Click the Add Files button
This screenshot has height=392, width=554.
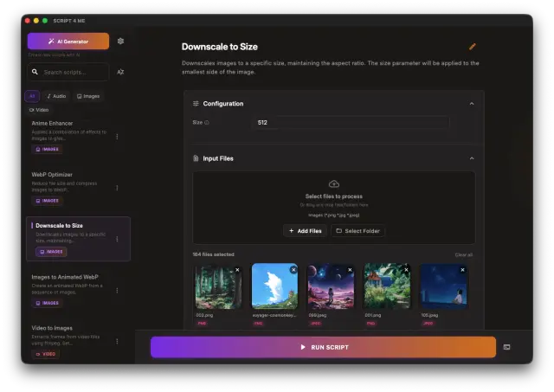click(x=306, y=231)
